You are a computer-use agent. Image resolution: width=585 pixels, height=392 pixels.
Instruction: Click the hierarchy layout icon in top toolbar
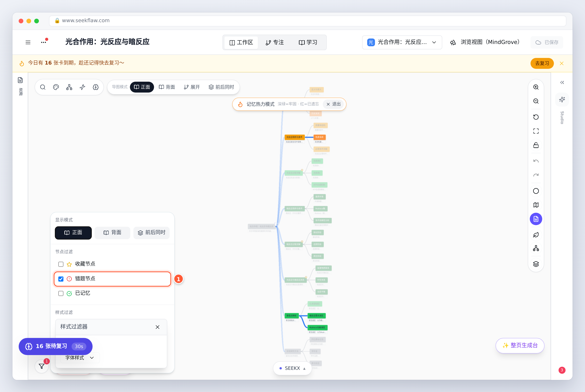pos(69,87)
